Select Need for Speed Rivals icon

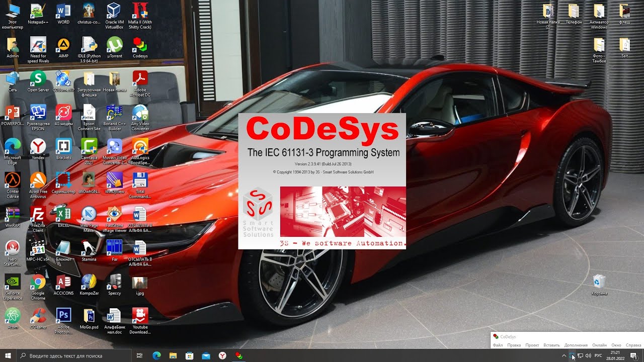tap(38, 51)
